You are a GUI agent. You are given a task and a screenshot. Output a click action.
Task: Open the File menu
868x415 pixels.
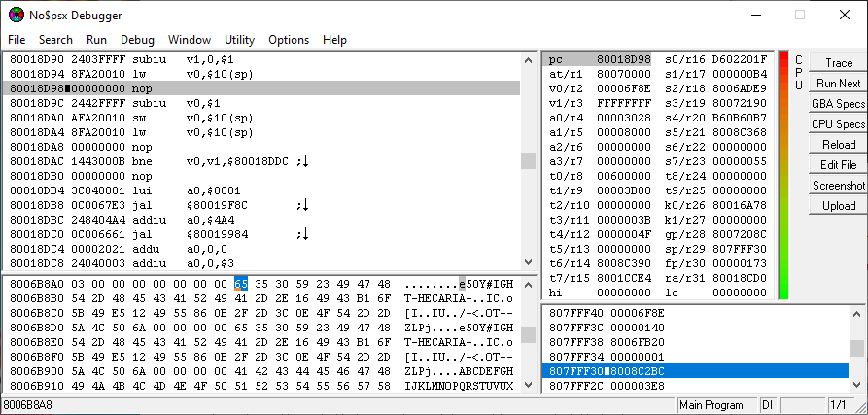[x=17, y=40]
